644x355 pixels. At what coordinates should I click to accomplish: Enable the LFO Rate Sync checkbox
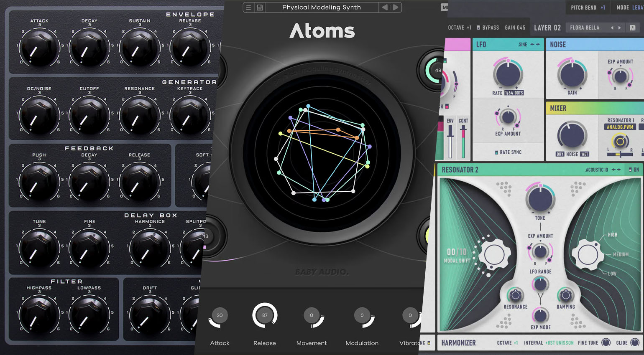click(496, 152)
